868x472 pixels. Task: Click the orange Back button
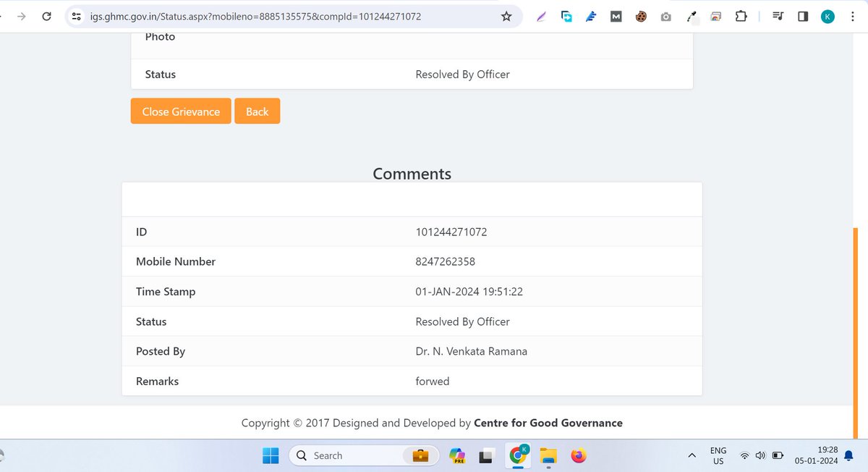[257, 111]
